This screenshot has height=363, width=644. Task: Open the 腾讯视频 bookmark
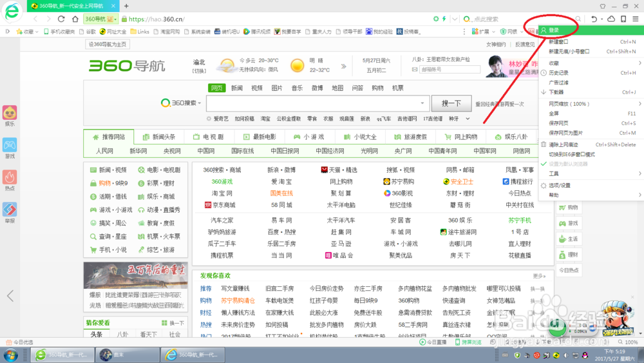click(x=257, y=32)
